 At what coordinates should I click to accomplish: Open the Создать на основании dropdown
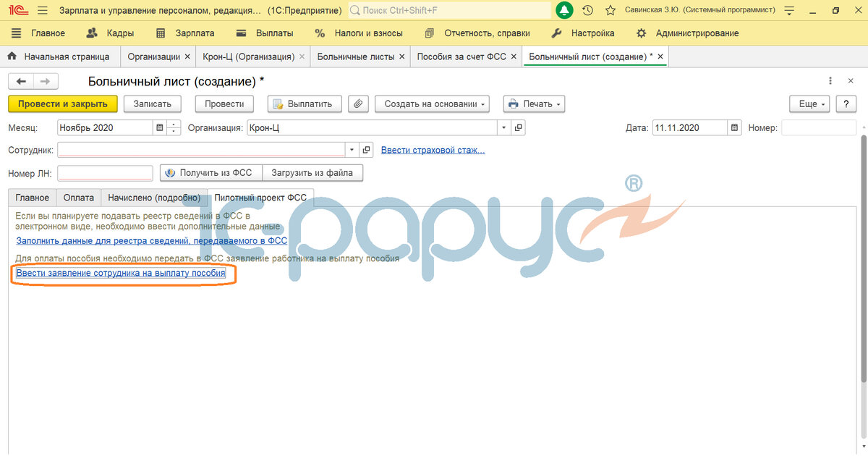coord(432,104)
